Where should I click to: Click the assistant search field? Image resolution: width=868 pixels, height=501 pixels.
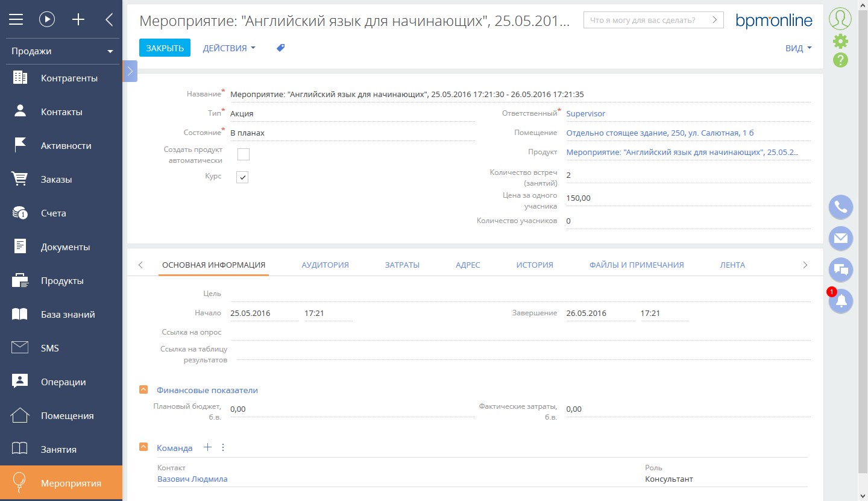(648, 19)
